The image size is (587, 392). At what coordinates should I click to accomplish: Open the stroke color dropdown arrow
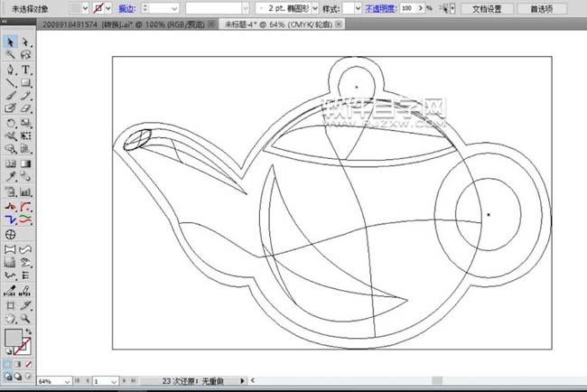[x=108, y=8]
